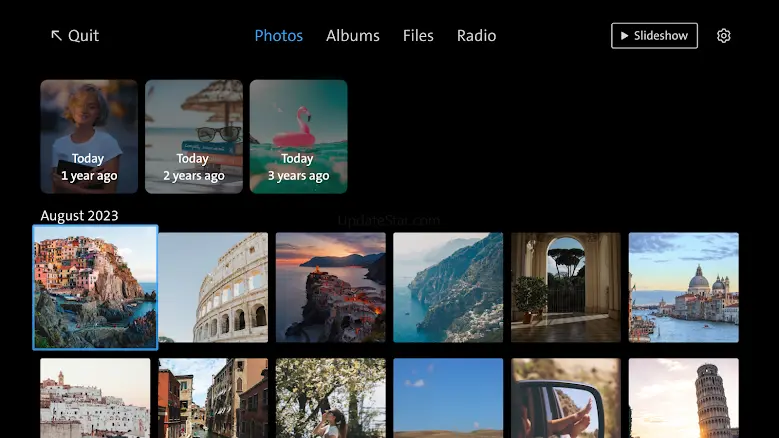Viewport: 779px width, 438px height.
Task: Switch to the Photos tab
Action: [x=278, y=36]
